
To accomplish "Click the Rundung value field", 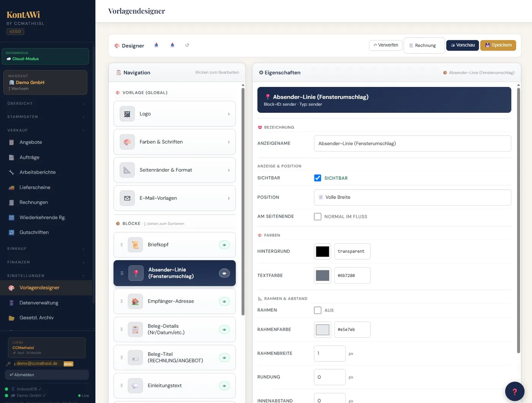I will tap(330, 377).
